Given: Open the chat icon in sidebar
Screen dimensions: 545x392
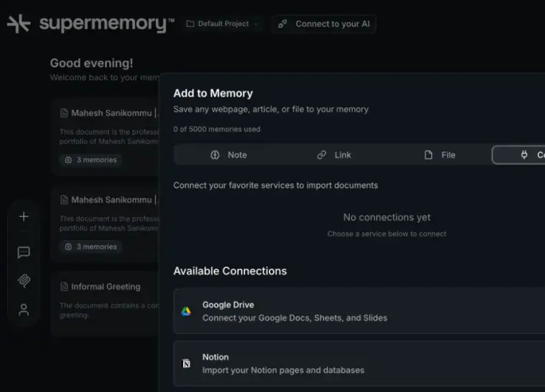Looking at the screenshot, I should 24,252.
